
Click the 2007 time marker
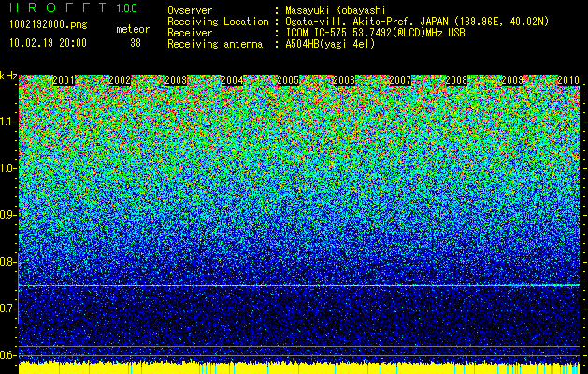click(400, 80)
